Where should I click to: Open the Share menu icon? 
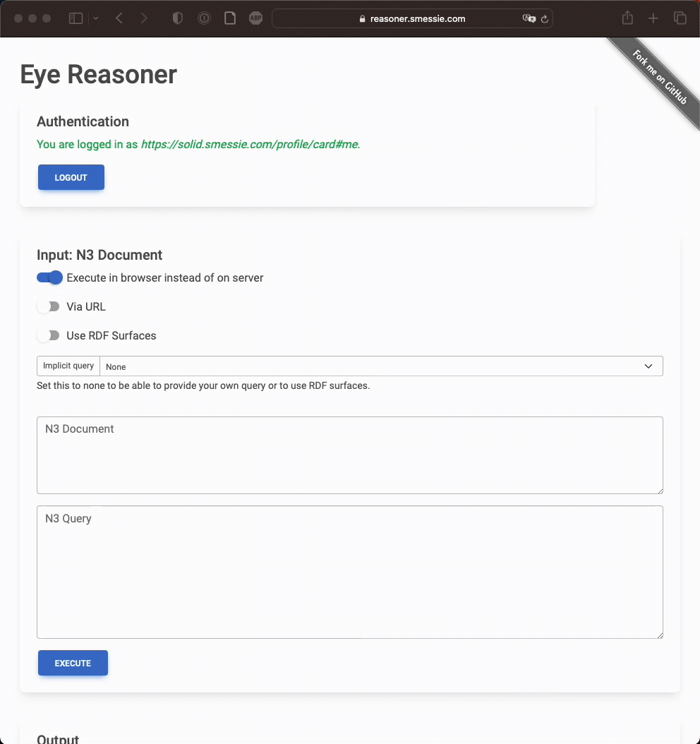(x=627, y=19)
